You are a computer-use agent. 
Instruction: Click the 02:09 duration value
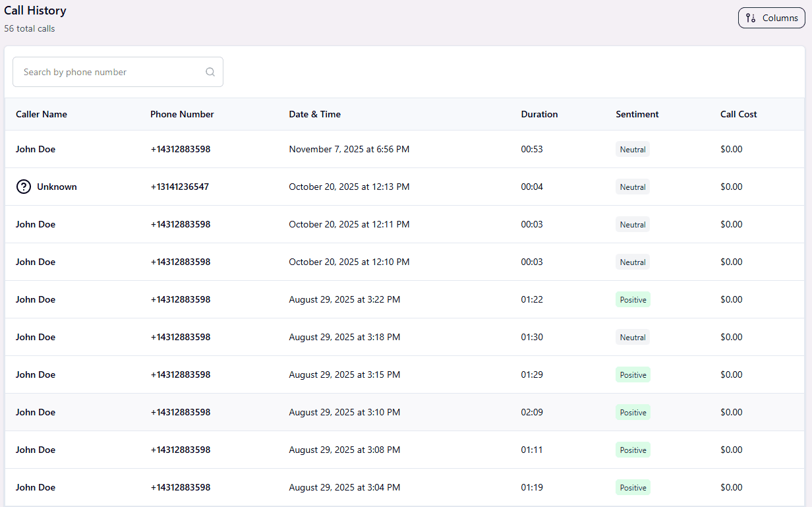click(x=532, y=412)
